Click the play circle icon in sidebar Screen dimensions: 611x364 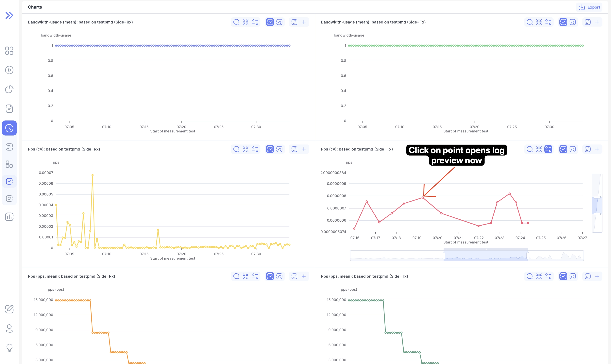pyautogui.click(x=9, y=70)
